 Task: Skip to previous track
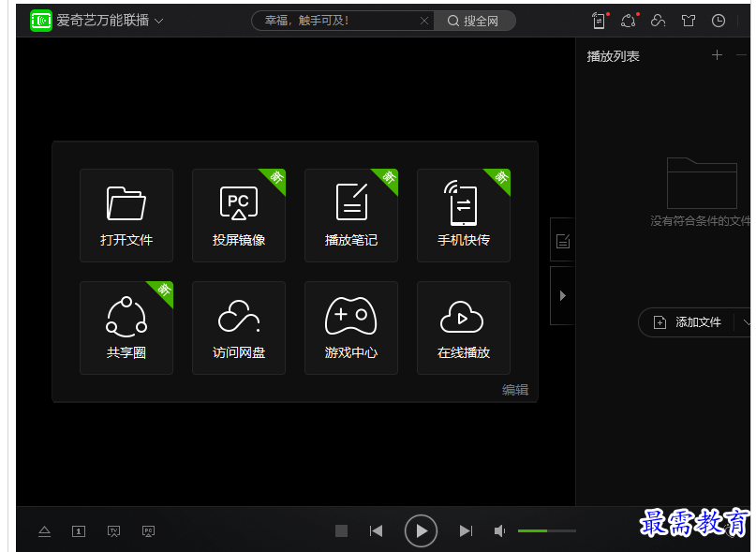376,530
